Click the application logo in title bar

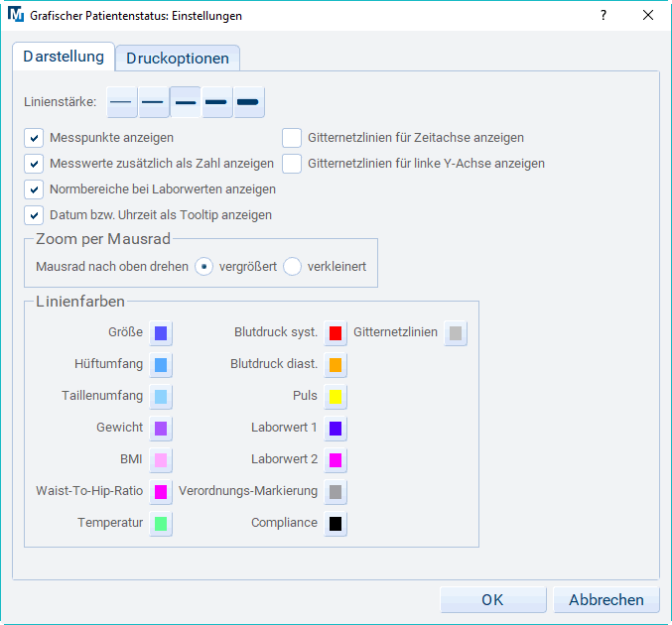tap(16, 15)
